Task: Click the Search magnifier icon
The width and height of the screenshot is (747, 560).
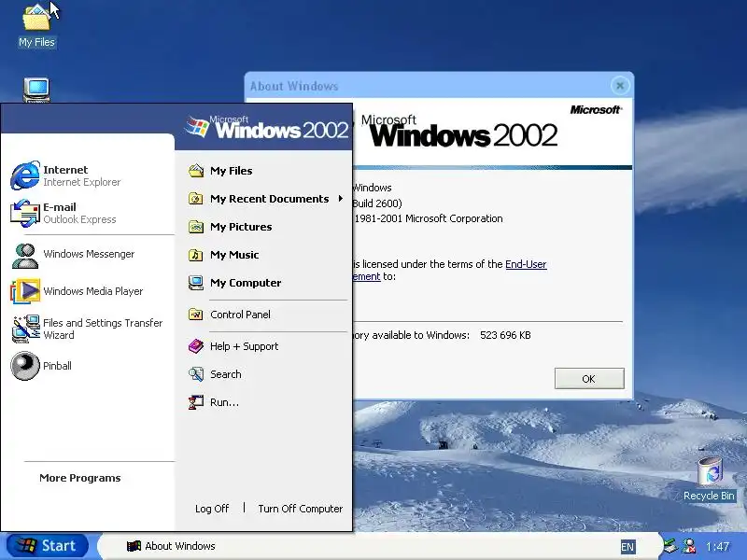Action: click(x=196, y=374)
